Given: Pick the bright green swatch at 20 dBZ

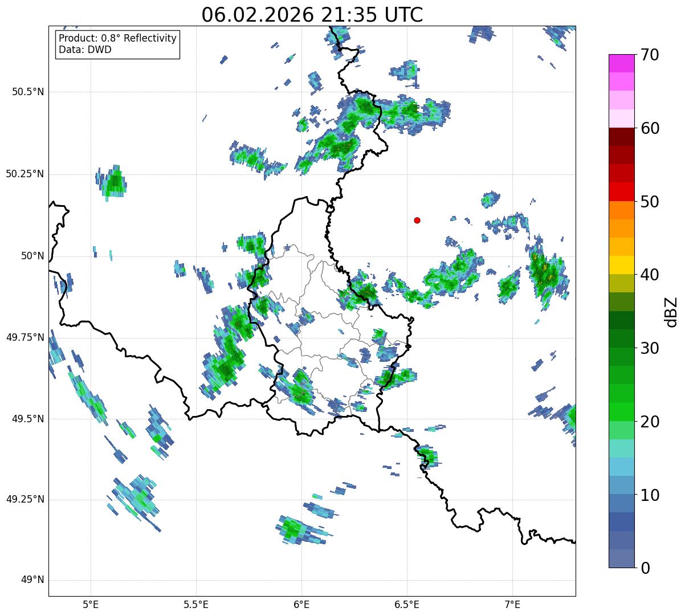Looking at the screenshot, I should pyautogui.click(x=621, y=412).
